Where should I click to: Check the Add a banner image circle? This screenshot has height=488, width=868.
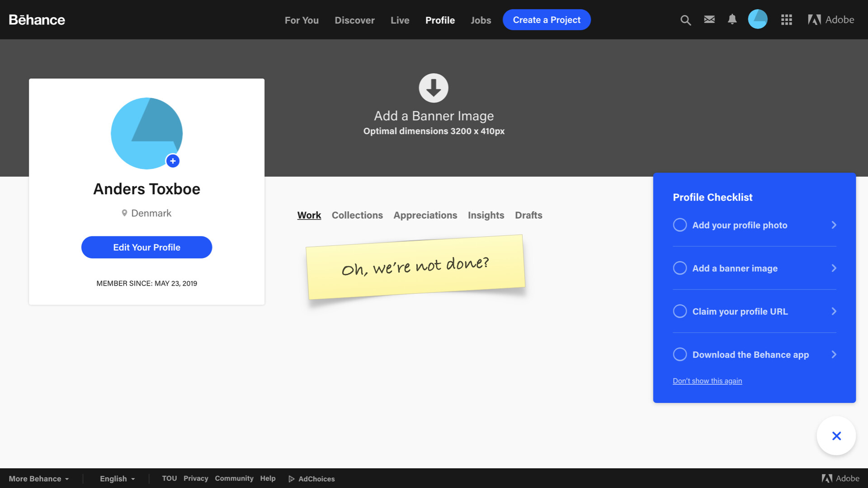[x=679, y=268]
